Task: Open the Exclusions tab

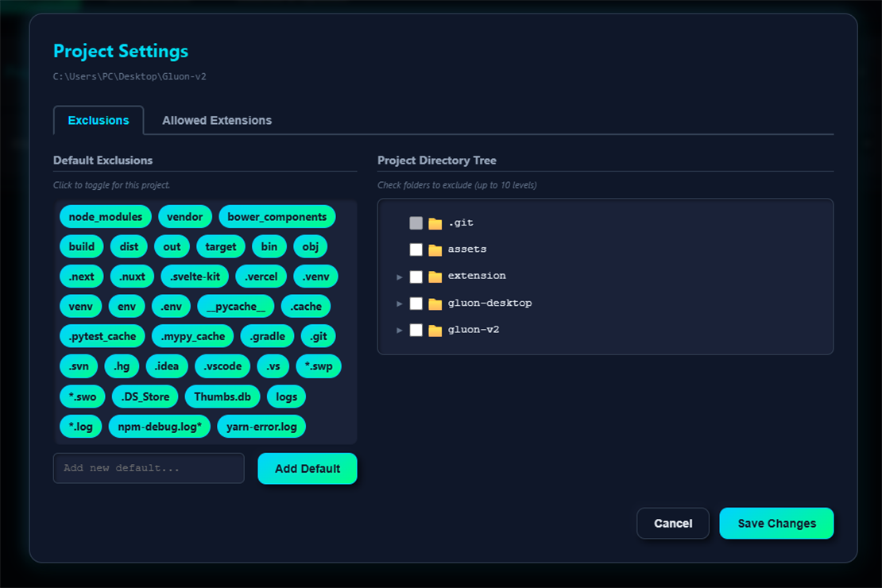Action: [98, 120]
